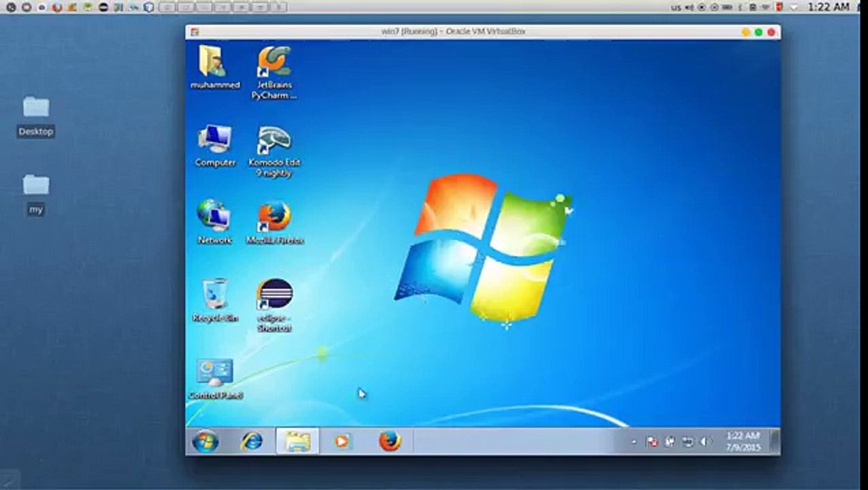Click the Show desktop strip in Windows taskbar
The image size is (868, 490).
coord(775,442)
